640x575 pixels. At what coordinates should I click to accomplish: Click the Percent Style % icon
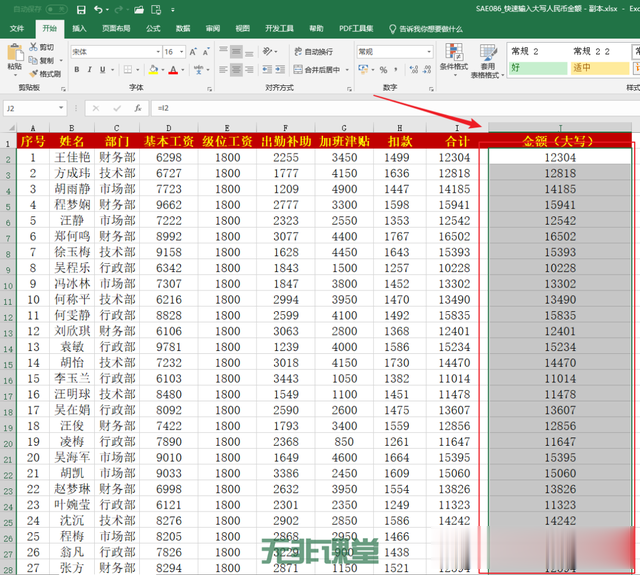tap(383, 70)
